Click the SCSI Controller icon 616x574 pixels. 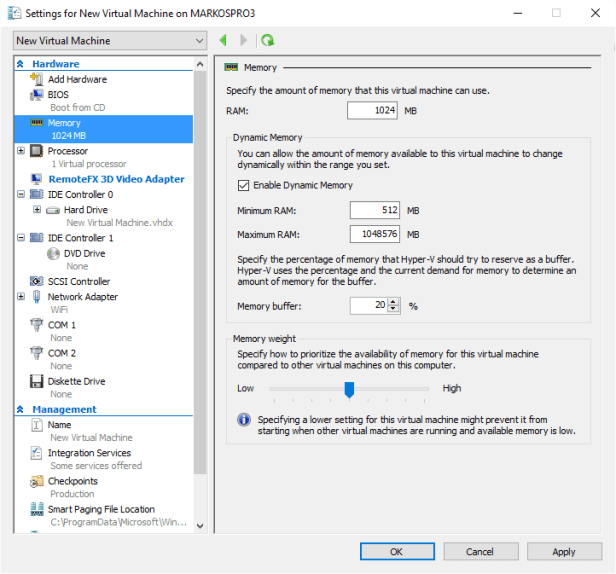[37, 282]
